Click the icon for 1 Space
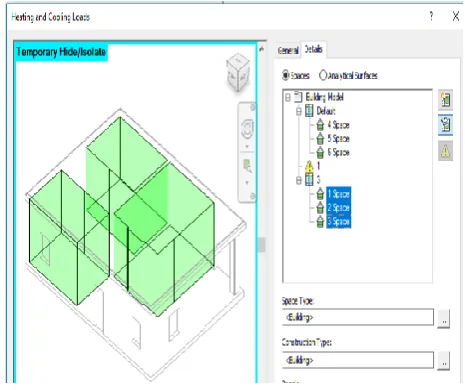This screenshot has height=390, width=465. [x=320, y=194]
